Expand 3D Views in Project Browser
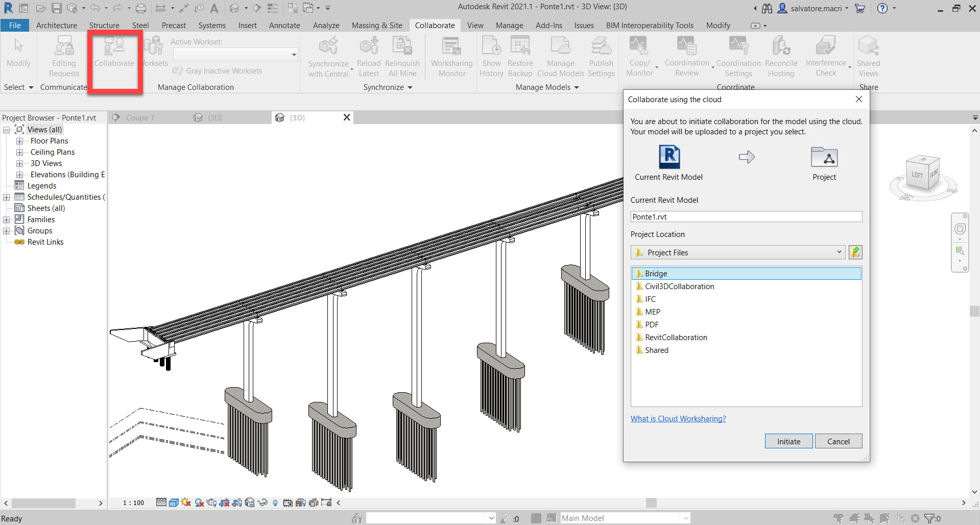Screen dimensions: 980x525 [19, 163]
